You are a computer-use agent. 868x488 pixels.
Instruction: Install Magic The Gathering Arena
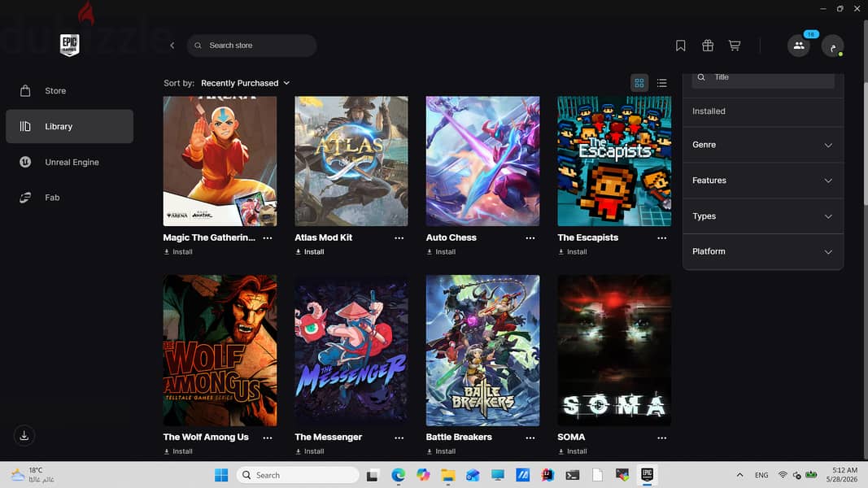(x=178, y=252)
